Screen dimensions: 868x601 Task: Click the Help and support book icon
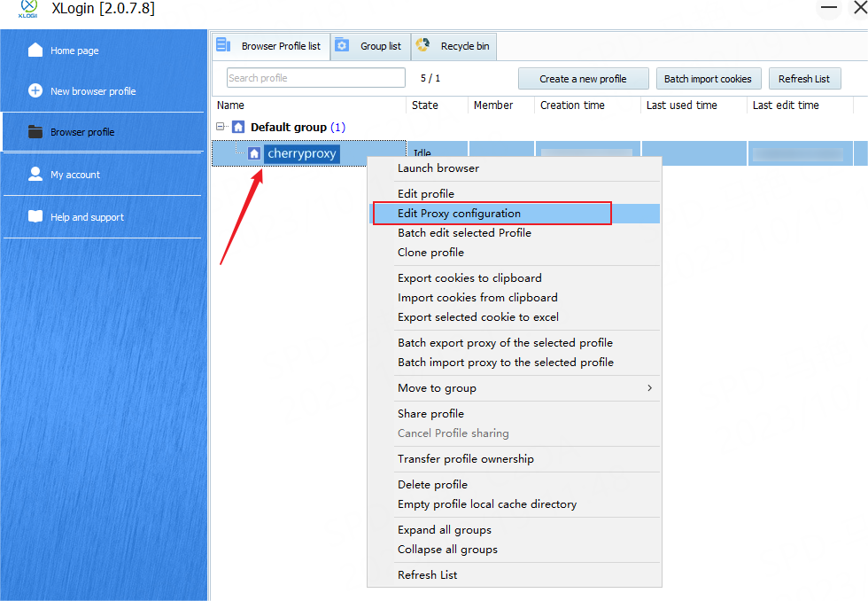pyautogui.click(x=35, y=216)
